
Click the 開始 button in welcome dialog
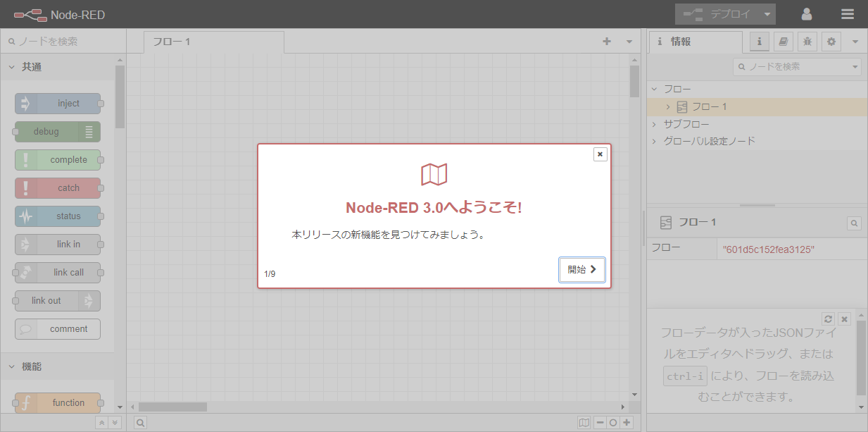581,269
